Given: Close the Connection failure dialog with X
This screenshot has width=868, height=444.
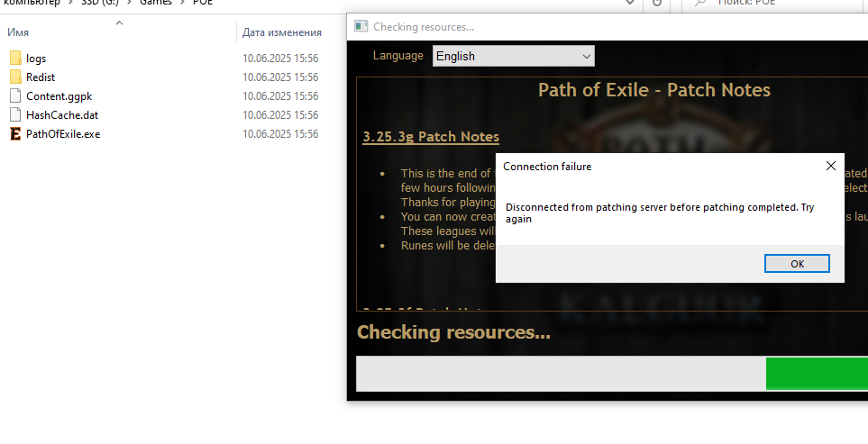Looking at the screenshot, I should pos(830,166).
